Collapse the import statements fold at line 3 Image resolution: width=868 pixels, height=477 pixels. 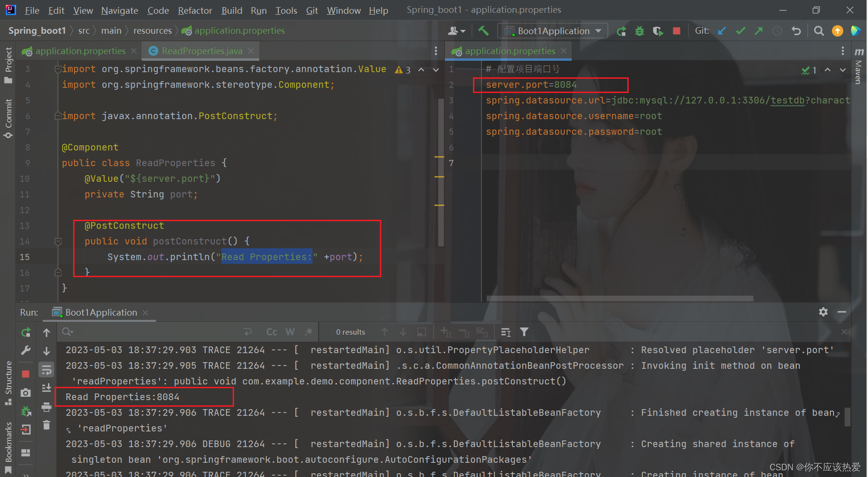pyautogui.click(x=57, y=69)
